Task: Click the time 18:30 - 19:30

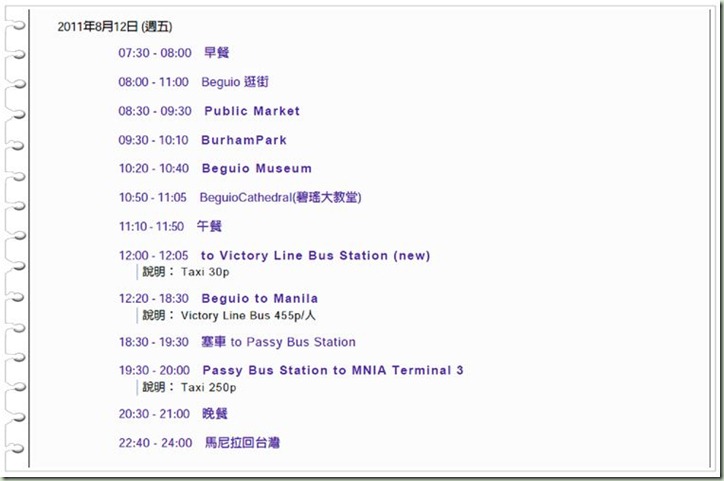Action: click(154, 342)
